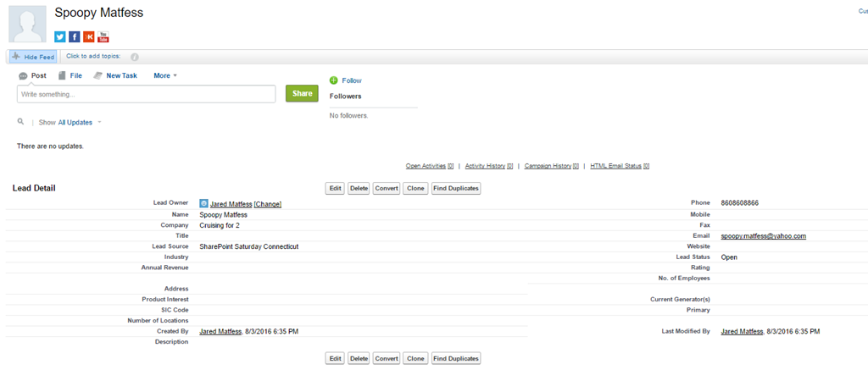Viewport: 868px width, 370px height.
Task: Click the green Follow plus icon
Action: (x=334, y=80)
